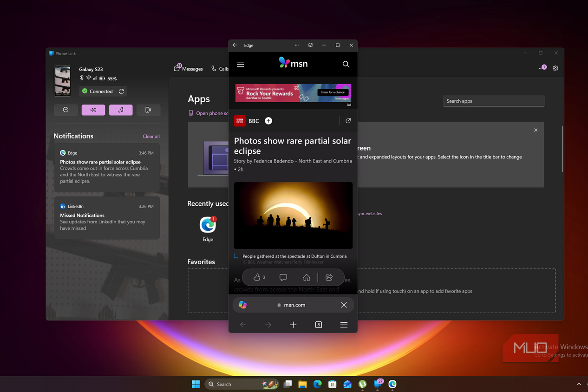This screenshot has width=588, height=392.
Task: Click the Search apps input field
Action: point(494,101)
